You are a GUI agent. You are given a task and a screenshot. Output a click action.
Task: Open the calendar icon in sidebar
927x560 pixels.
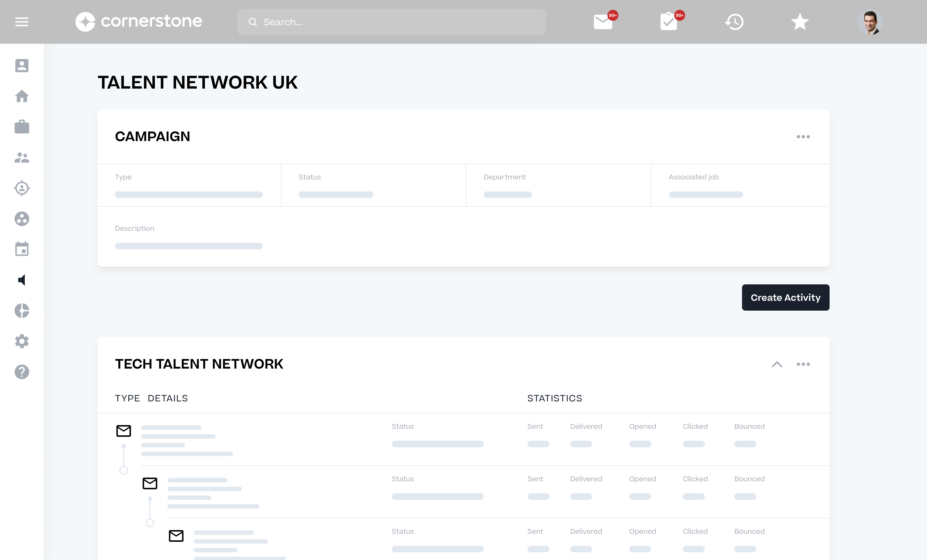(22, 249)
